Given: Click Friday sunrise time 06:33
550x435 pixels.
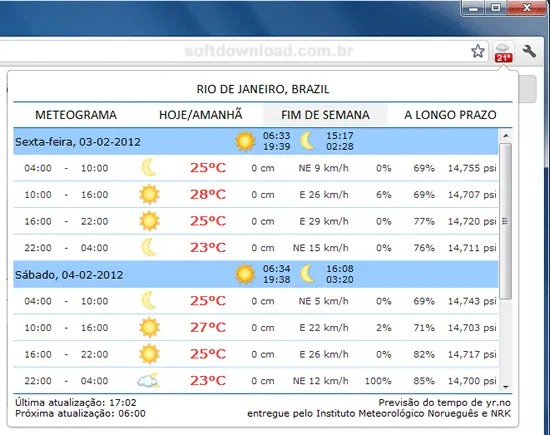Looking at the screenshot, I should pos(276,136).
